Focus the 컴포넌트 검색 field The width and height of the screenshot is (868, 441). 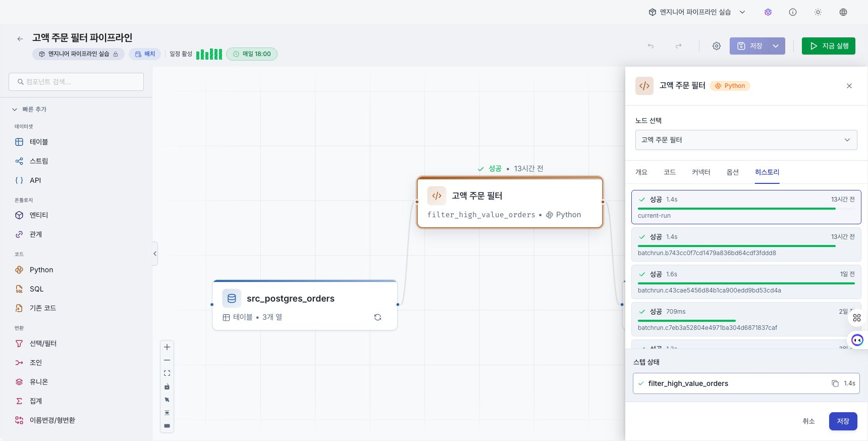[x=76, y=82]
